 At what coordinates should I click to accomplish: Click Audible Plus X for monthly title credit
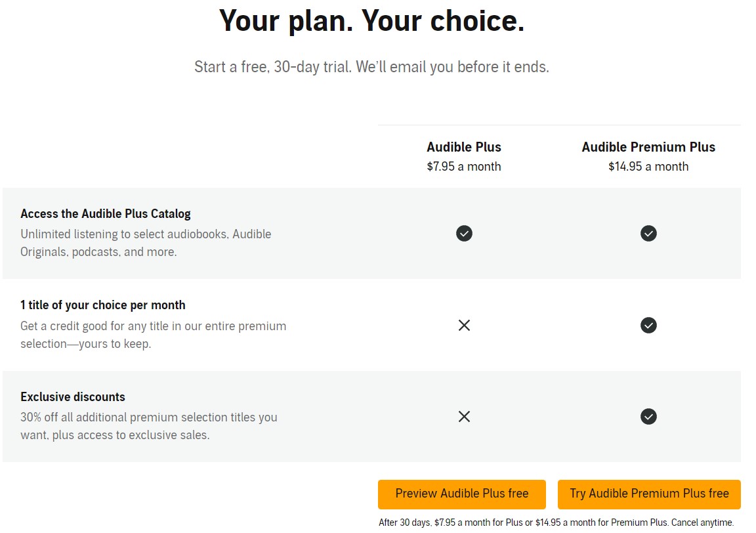(464, 325)
